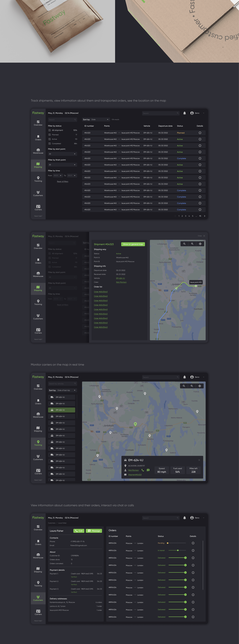239x644 pixels.
Task: Click next page arrow in the shipments pagination
Action: point(205,216)
